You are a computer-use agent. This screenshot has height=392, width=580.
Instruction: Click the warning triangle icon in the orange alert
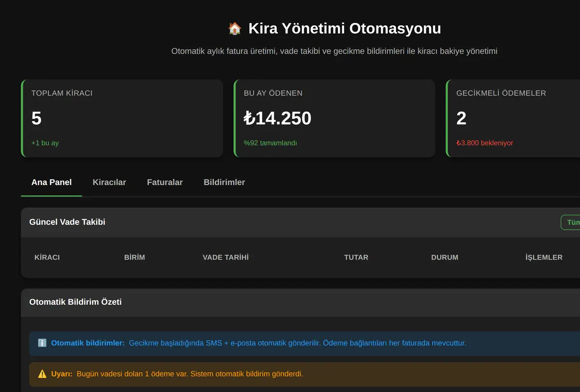(42, 374)
